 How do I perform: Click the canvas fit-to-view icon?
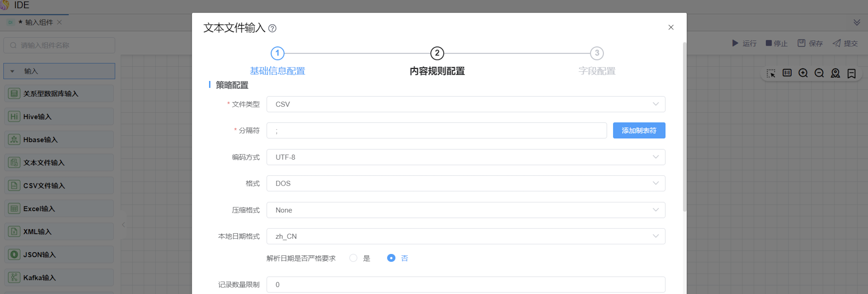tap(787, 73)
